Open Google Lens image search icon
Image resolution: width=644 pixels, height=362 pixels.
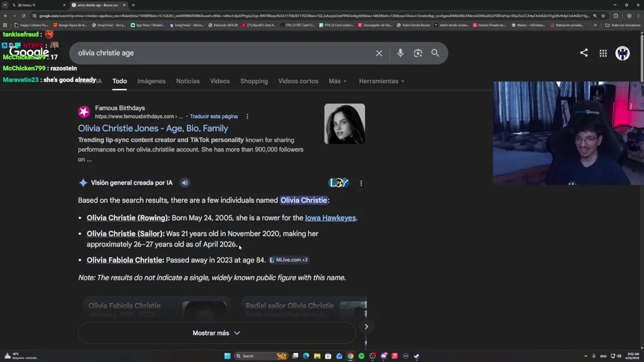tap(418, 53)
